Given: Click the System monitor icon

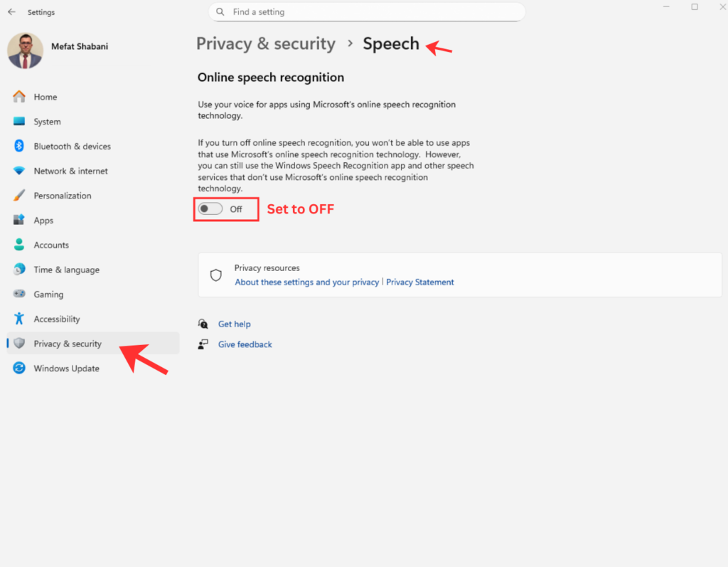Looking at the screenshot, I should pyautogui.click(x=19, y=122).
